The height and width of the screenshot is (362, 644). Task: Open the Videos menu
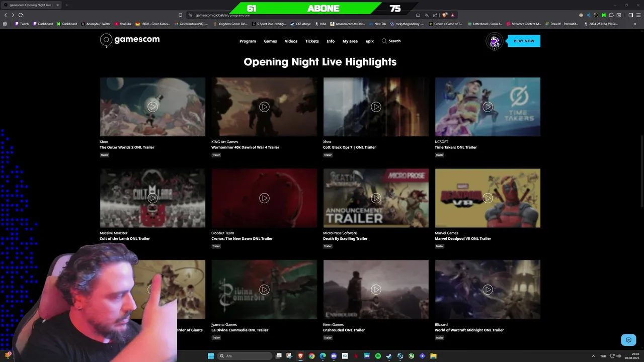[x=291, y=41]
